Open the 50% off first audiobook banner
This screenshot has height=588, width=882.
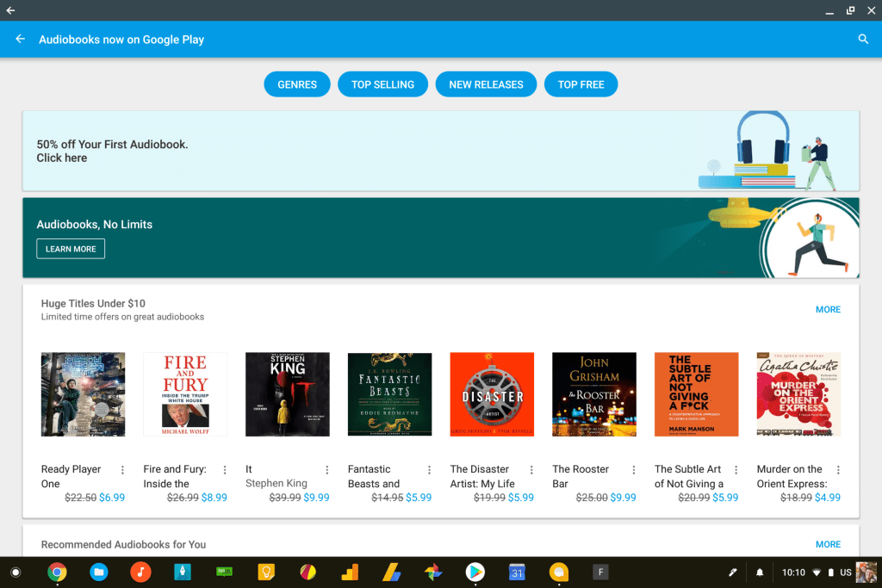440,151
